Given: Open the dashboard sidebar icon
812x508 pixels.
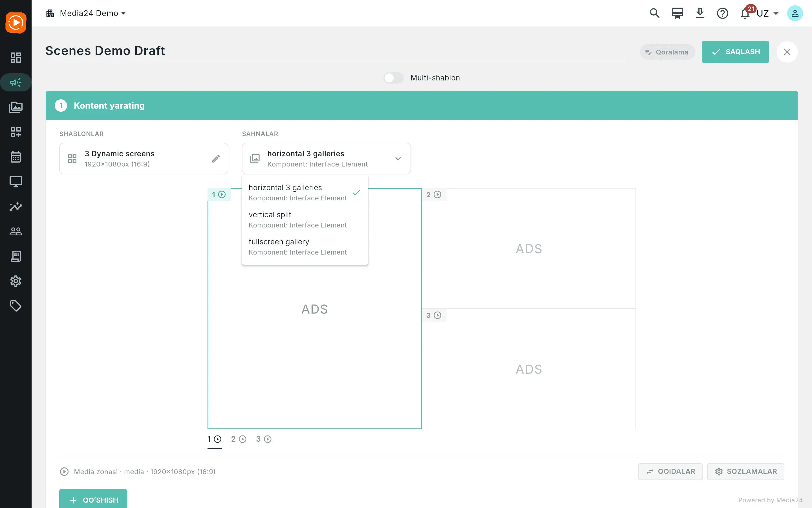Looking at the screenshot, I should coord(16,58).
